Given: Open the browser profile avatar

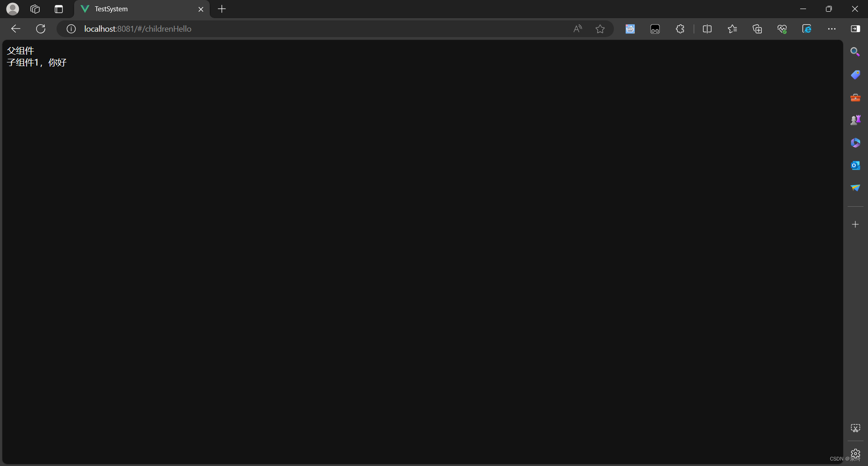Looking at the screenshot, I should click(x=13, y=9).
